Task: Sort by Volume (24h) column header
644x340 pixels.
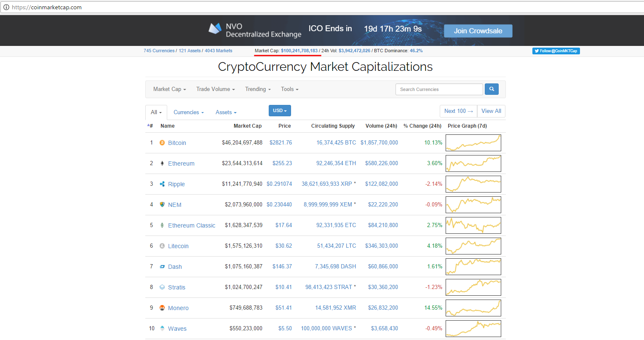Action: tap(381, 126)
